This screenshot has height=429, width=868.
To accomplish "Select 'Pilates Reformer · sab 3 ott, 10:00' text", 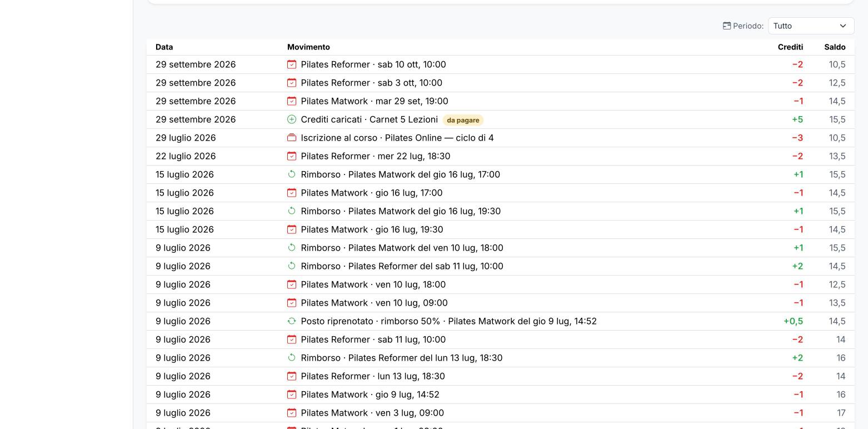I will (x=372, y=83).
